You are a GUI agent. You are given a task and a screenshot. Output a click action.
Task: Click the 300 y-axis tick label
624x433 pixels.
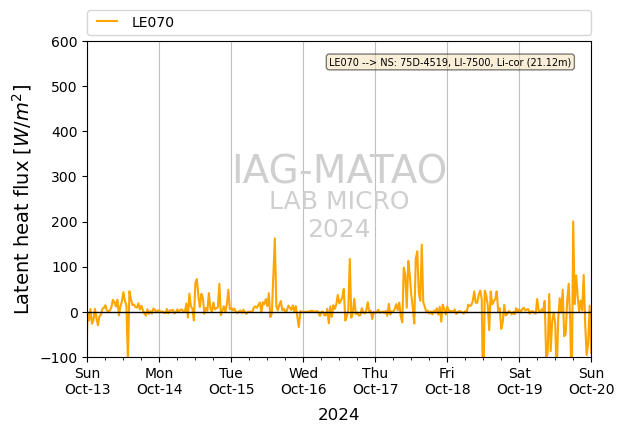64,177
